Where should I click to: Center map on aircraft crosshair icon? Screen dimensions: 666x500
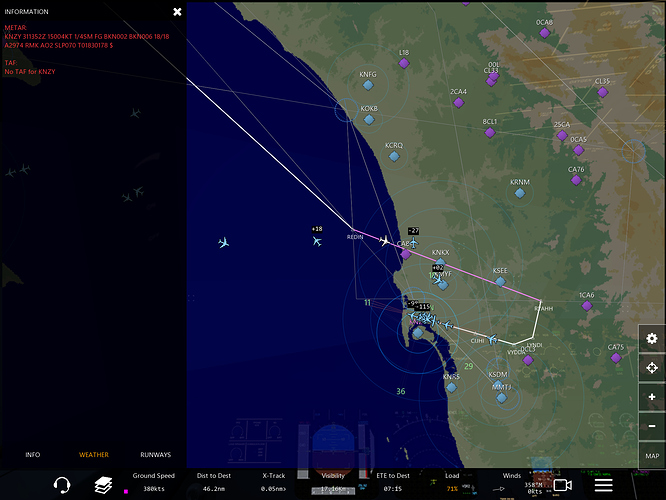click(x=652, y=367)
